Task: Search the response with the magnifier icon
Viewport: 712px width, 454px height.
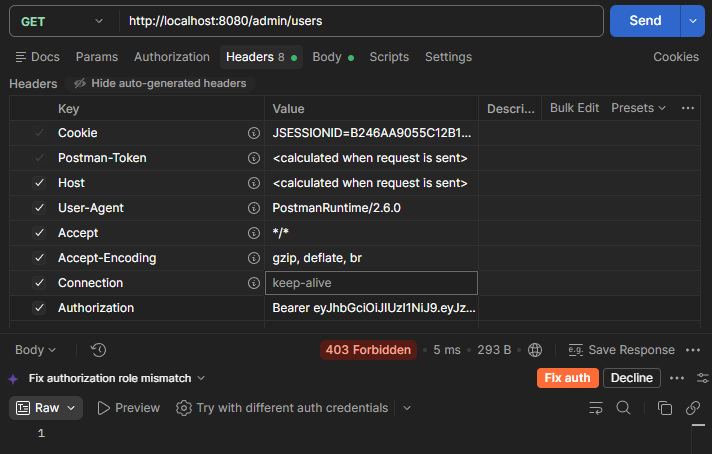Action: [623, 408]
